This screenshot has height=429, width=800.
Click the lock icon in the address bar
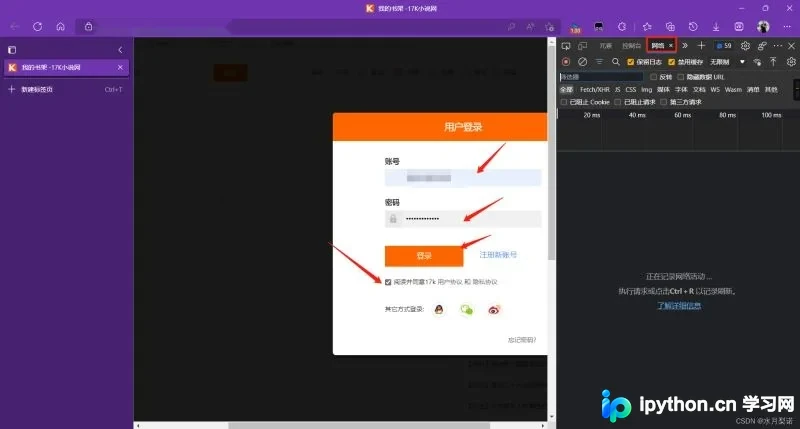88,27
